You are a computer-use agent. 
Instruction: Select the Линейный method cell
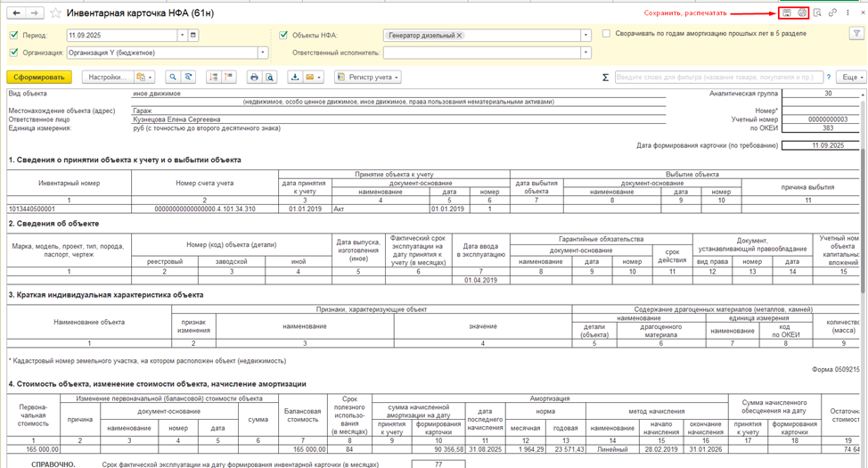611,449
